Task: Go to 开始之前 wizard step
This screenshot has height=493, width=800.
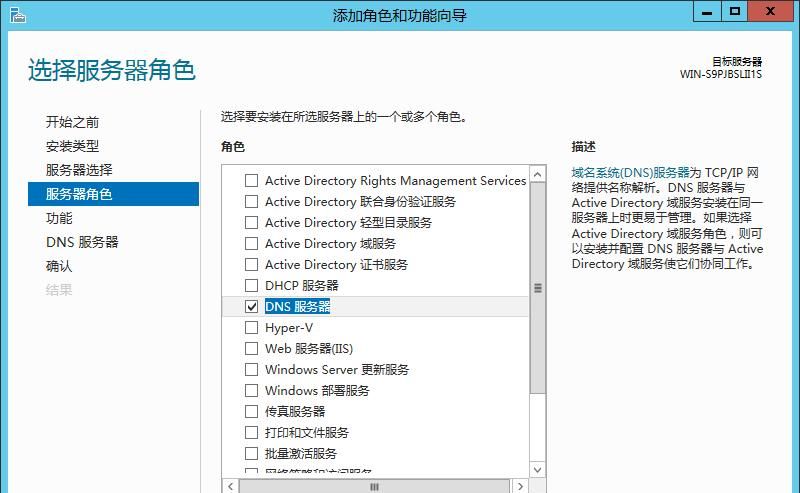Action: tap(72, 122)
